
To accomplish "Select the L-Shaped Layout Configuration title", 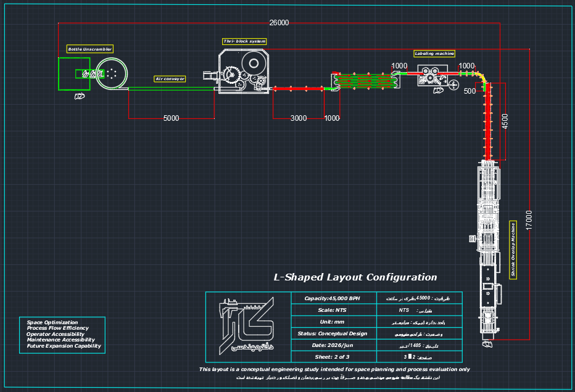I will 355,277.
